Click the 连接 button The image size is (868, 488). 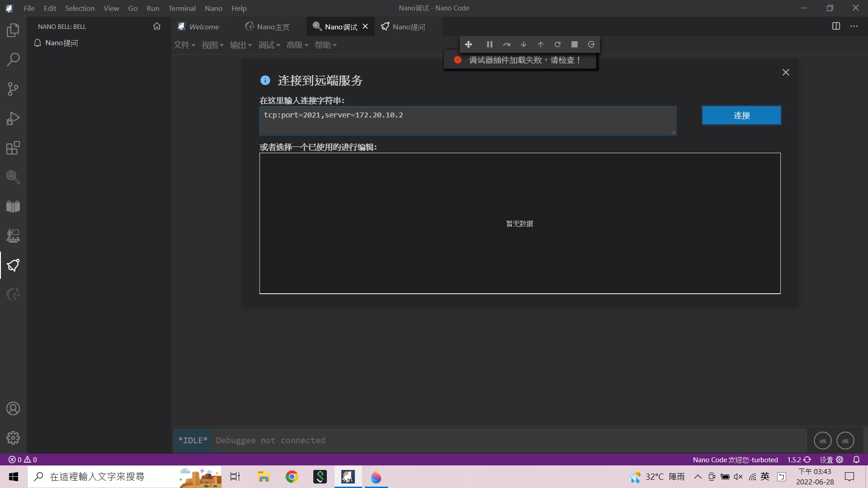(741, 115)
